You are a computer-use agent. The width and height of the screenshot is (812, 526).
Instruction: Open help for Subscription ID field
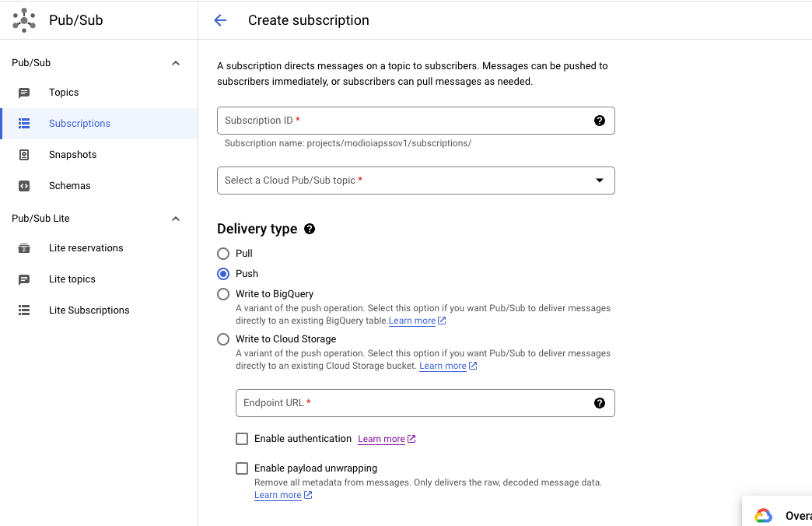(599, 121)
